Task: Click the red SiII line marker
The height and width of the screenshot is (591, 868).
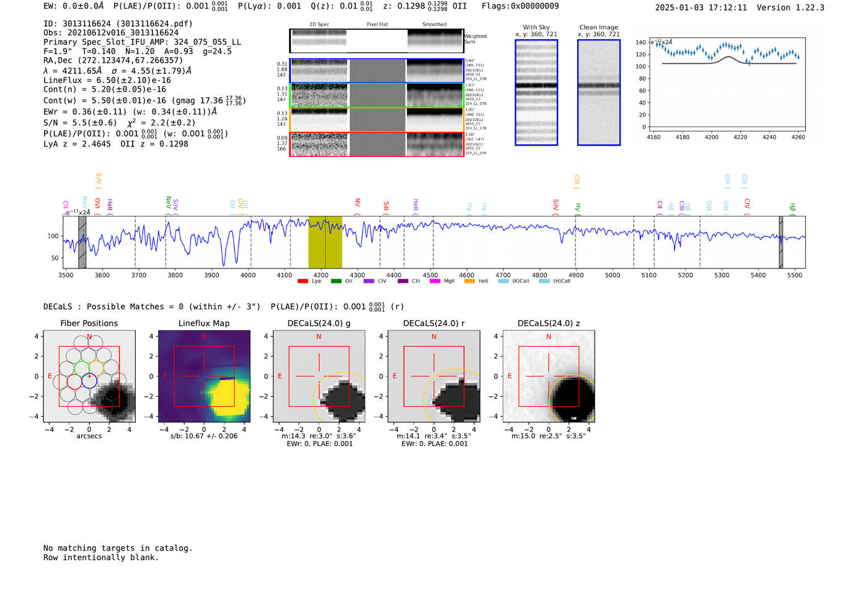Action: (x=386, y=207)
